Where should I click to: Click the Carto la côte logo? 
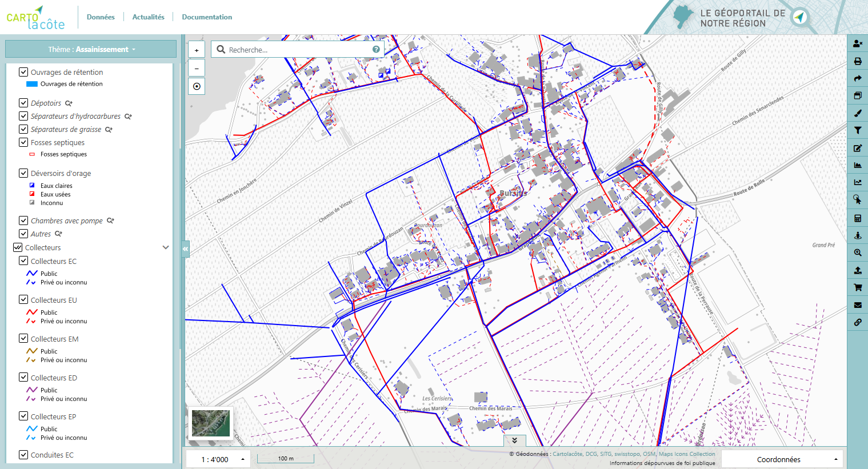[x=35, y=18]
